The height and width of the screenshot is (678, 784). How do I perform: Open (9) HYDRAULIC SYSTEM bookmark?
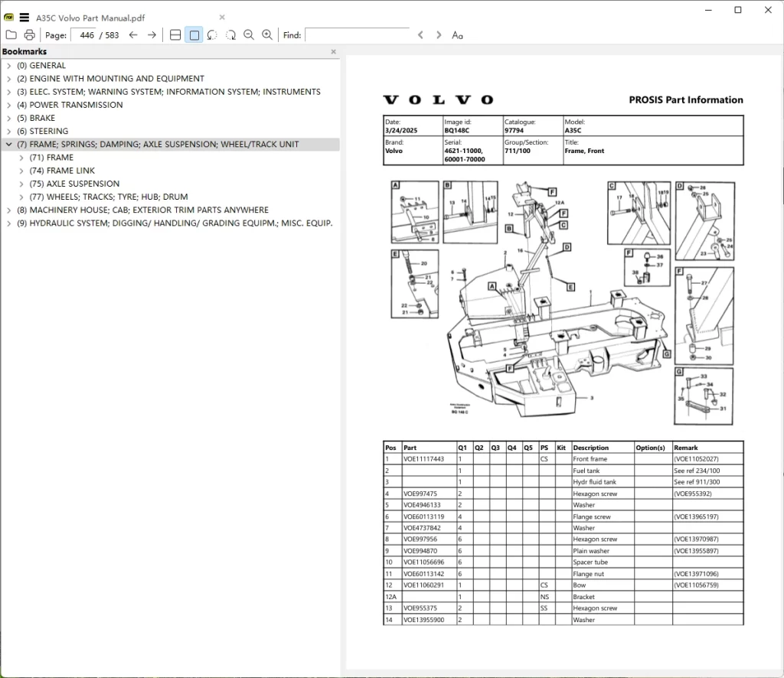tap(175, 223)
